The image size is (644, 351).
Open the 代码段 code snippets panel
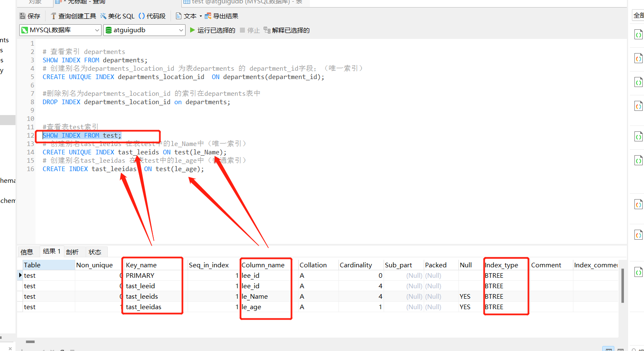[x=152, y=16]
